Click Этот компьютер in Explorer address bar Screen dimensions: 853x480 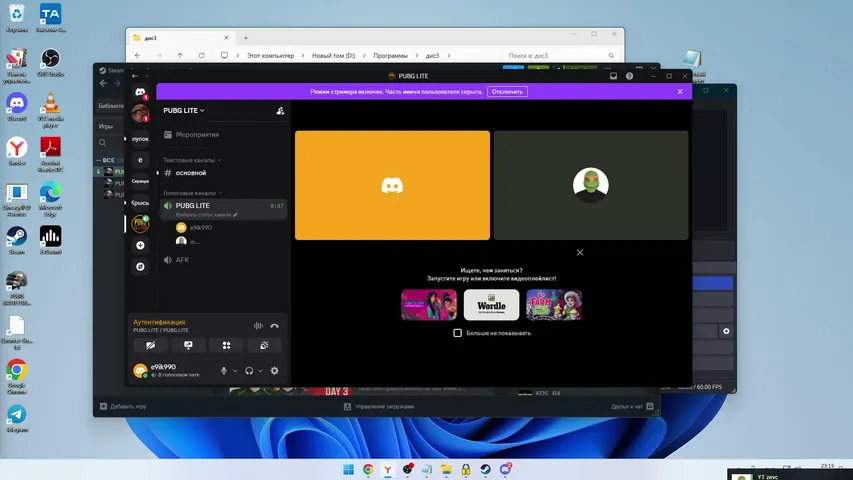[x=270, y=56]
